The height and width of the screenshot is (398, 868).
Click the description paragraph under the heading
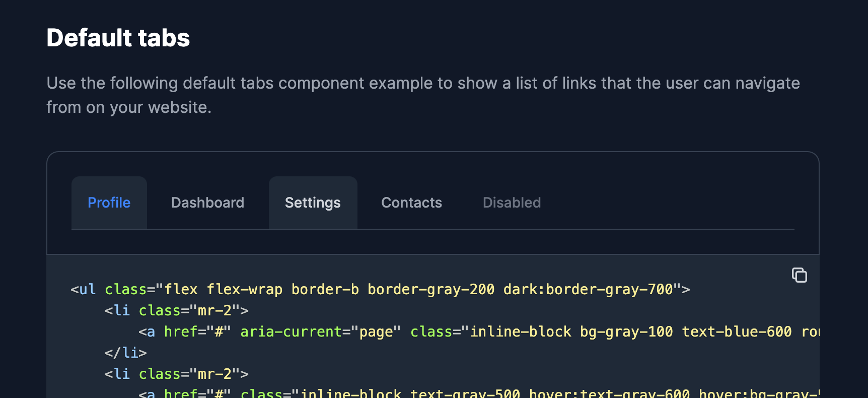coord(423,95)
